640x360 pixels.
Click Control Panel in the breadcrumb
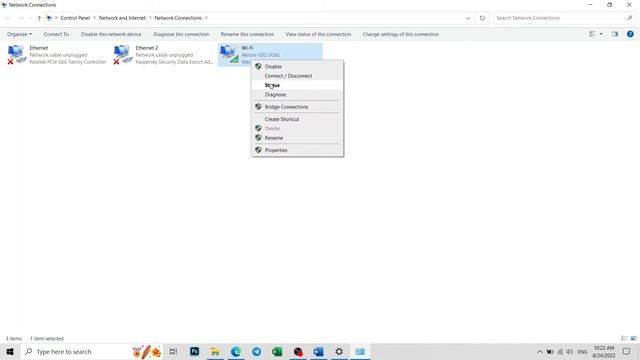click(75, 18)
